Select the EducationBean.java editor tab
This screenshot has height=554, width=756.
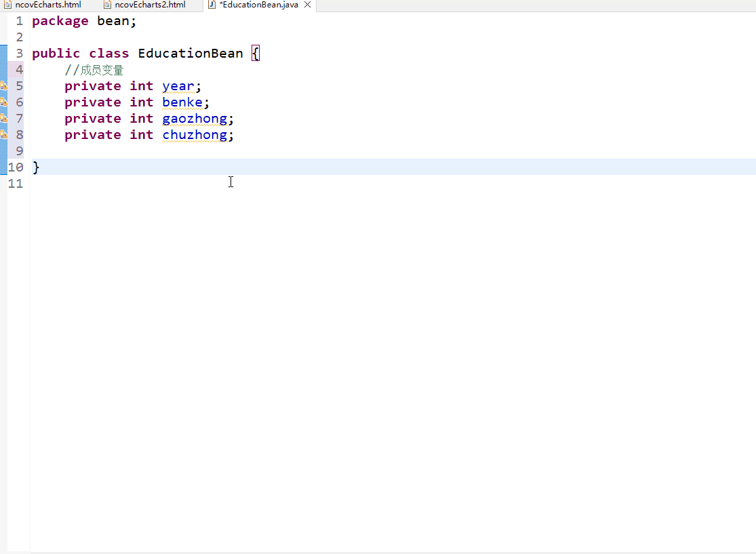click(x=258, y=5)
